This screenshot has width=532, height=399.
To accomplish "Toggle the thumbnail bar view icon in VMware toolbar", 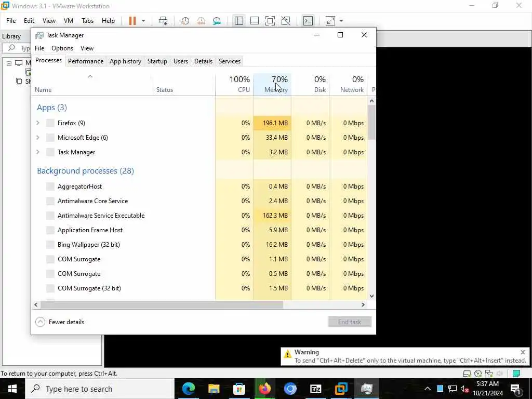I will (255, 21).
